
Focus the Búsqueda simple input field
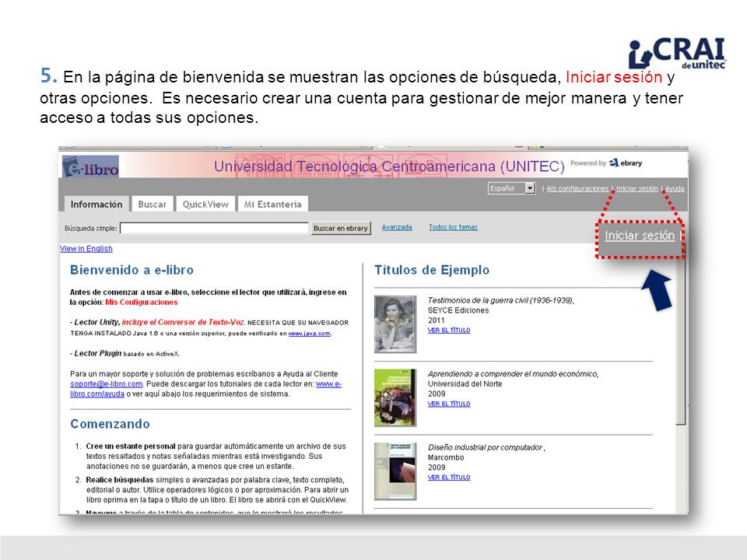(215, 228)
